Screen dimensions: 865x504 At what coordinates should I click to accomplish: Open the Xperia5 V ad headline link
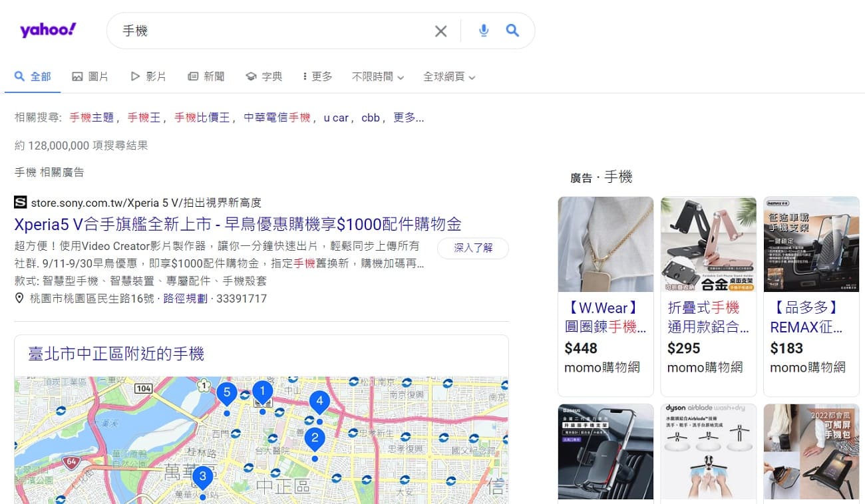238,223
